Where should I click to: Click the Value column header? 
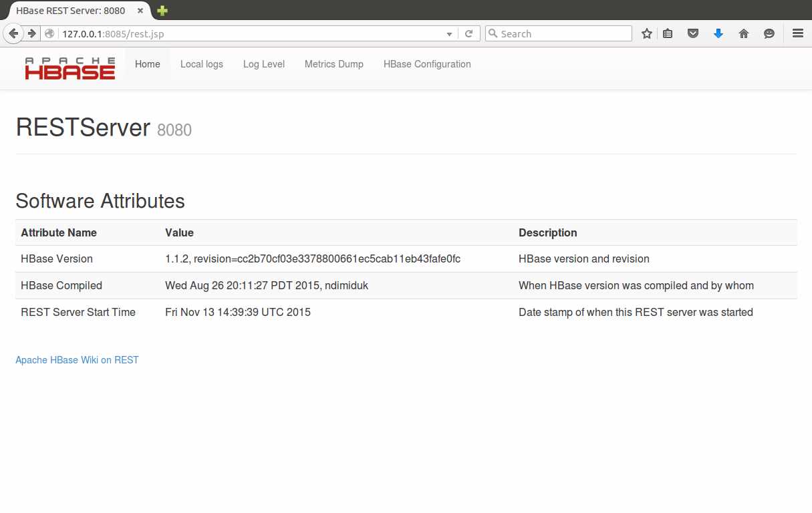click(179, 232)
